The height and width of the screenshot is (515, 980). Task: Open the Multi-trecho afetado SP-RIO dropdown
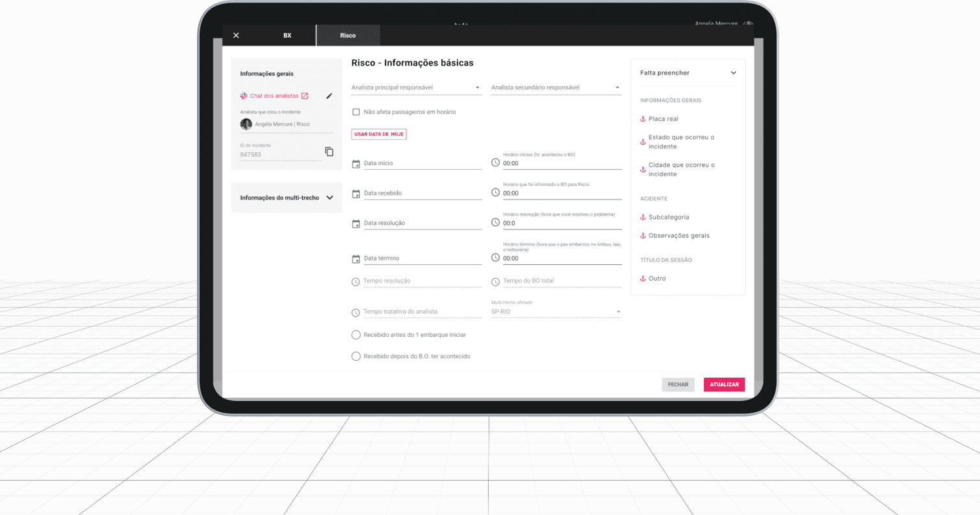pyautogui.click(x=556, y=312)
